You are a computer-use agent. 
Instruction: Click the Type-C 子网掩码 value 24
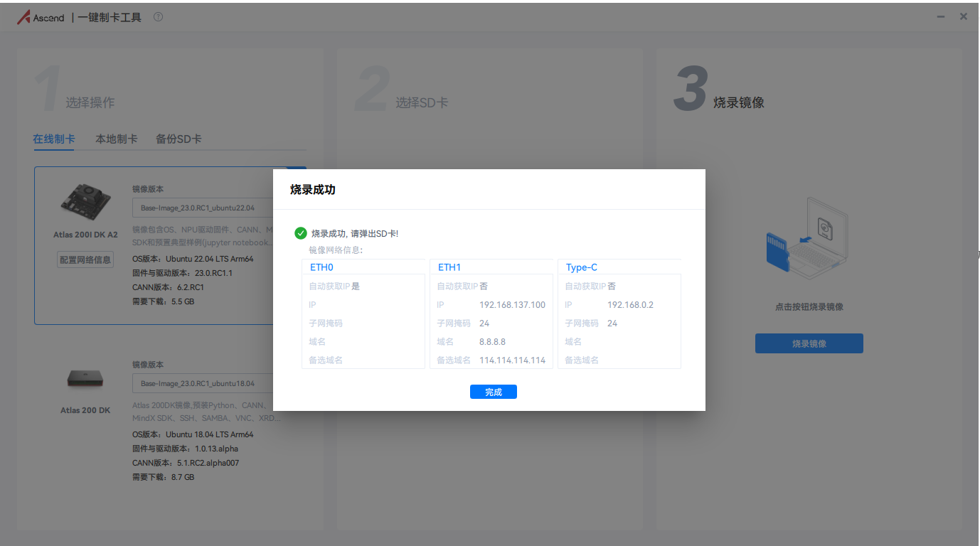coord(612,323)
